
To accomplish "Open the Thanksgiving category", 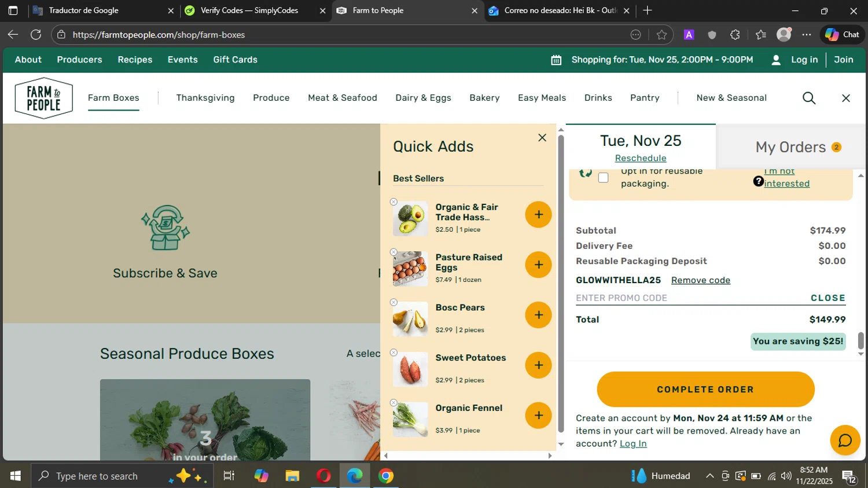I will 205,98.
